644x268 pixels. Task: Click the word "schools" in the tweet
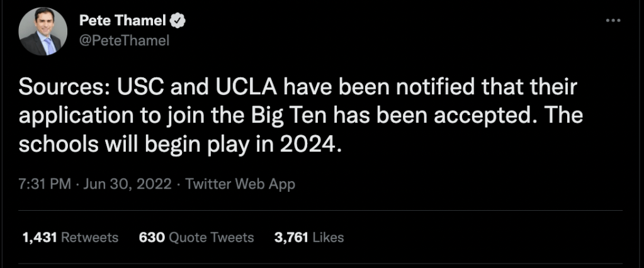[59, 145]
